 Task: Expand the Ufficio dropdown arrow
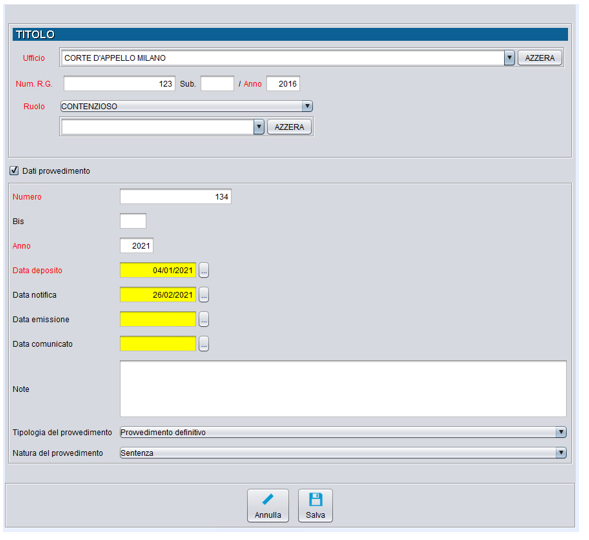(x=509, y=58)
